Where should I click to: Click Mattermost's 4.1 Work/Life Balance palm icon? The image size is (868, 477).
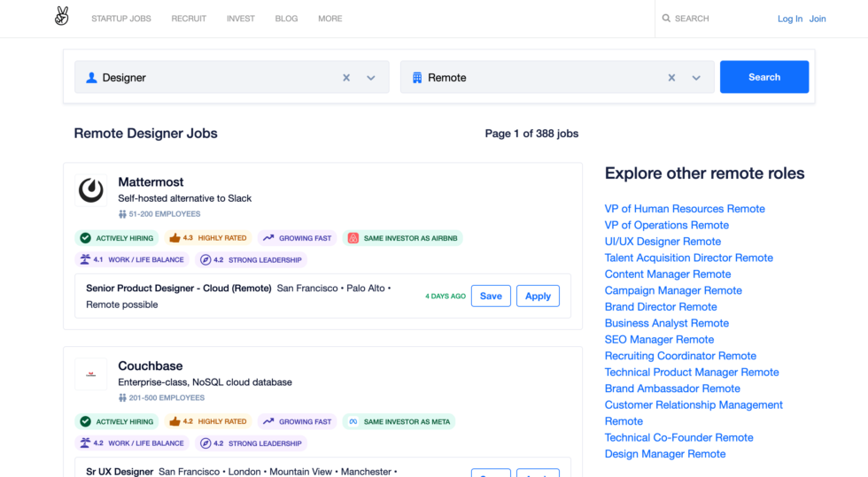pyautogui.click(x=85, y=259)
